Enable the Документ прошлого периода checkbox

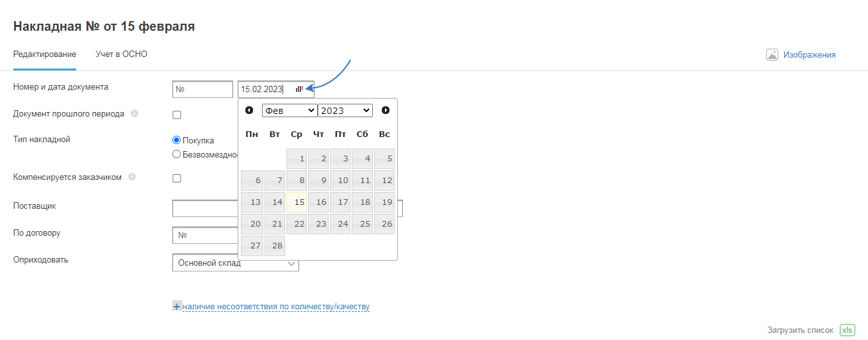pyautogui.click(x=177, y=115)
